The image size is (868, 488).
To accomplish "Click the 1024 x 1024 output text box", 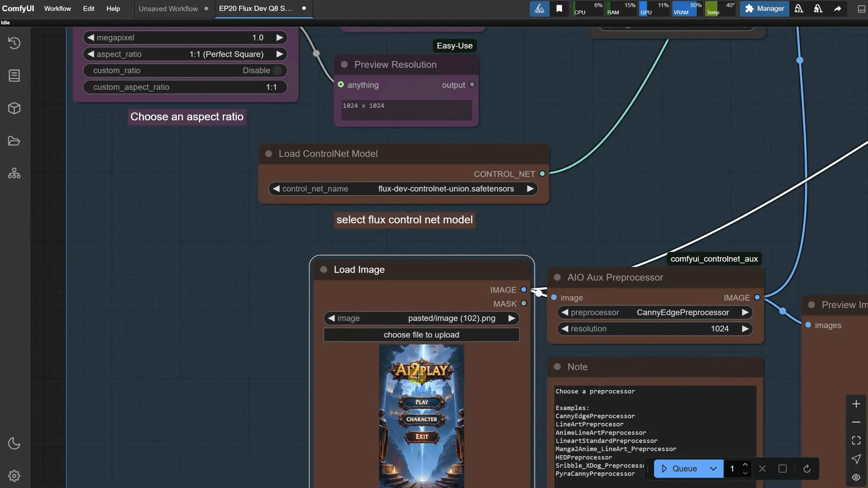I will [x=406, y=110].
